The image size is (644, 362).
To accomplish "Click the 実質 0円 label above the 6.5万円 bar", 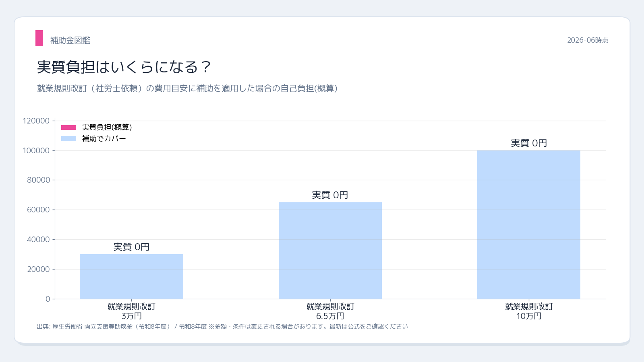I will (330, 195).
